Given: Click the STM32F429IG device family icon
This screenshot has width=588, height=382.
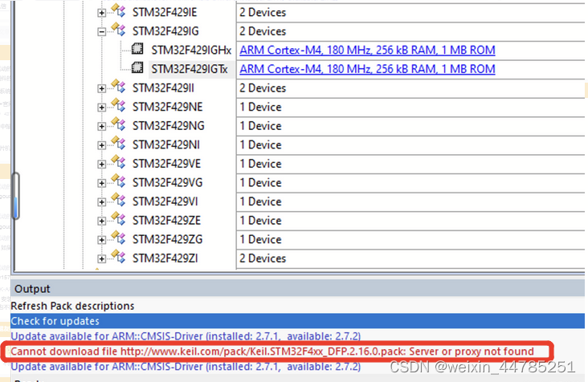Looking at the screenshot, I should 119,30.
